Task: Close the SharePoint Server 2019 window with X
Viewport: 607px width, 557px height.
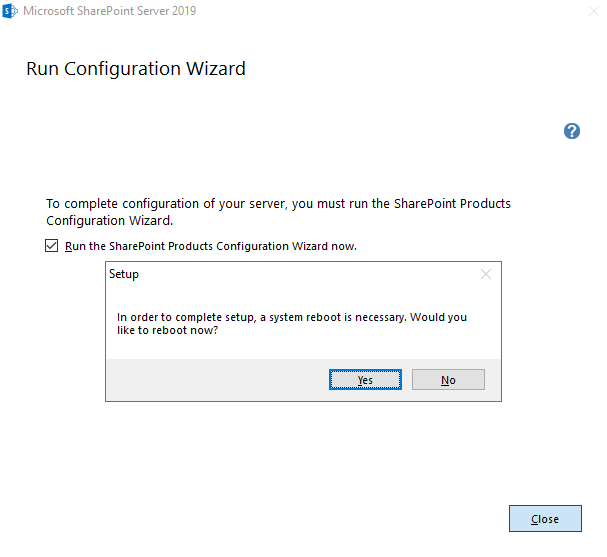Action: [594, 11]
